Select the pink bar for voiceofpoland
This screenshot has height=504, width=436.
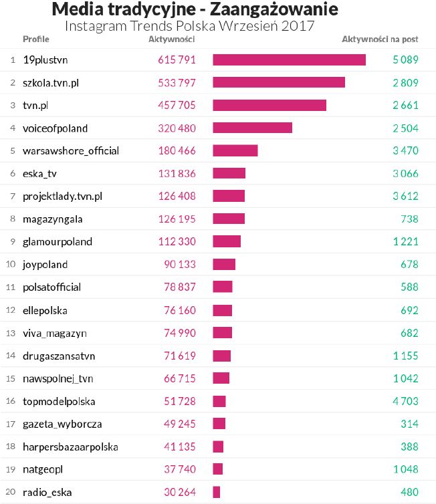pyautogui.click(x=252, y=128)
